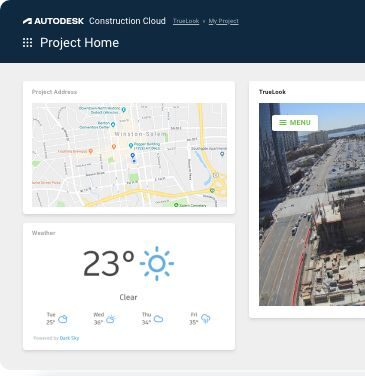Click the TrueLook construction camera image
365x376 pixels.
312,204
